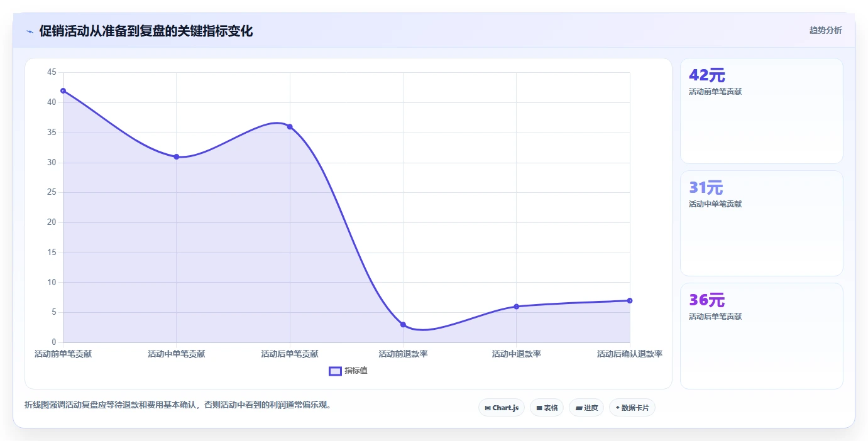Click the 42元 card value
This screenshot has width=868, height=441.
point(707,75)
